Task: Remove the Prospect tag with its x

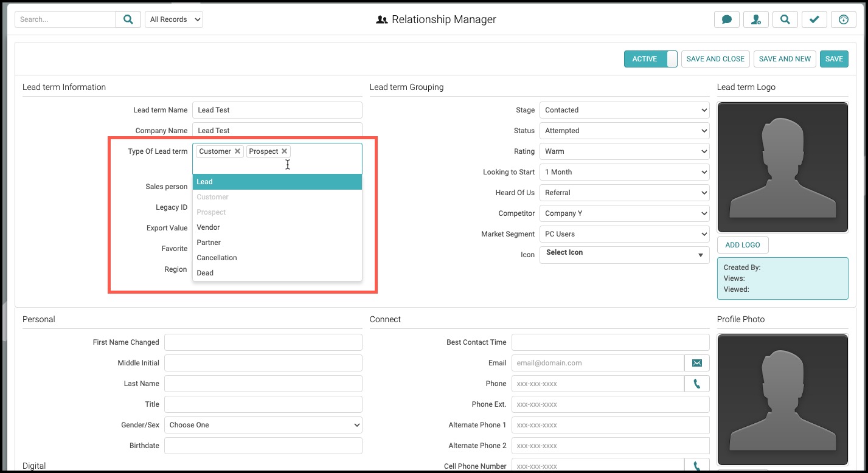Action: (284, 151)
